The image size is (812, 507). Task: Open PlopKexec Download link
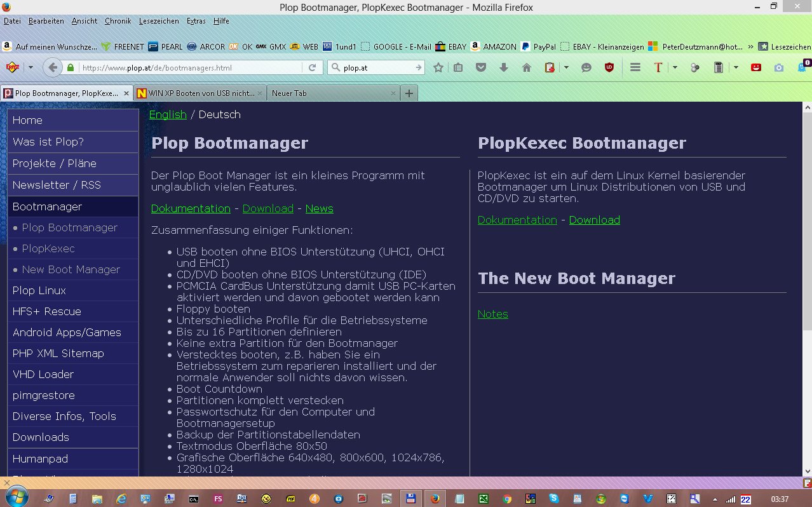[x=595, y=220]
